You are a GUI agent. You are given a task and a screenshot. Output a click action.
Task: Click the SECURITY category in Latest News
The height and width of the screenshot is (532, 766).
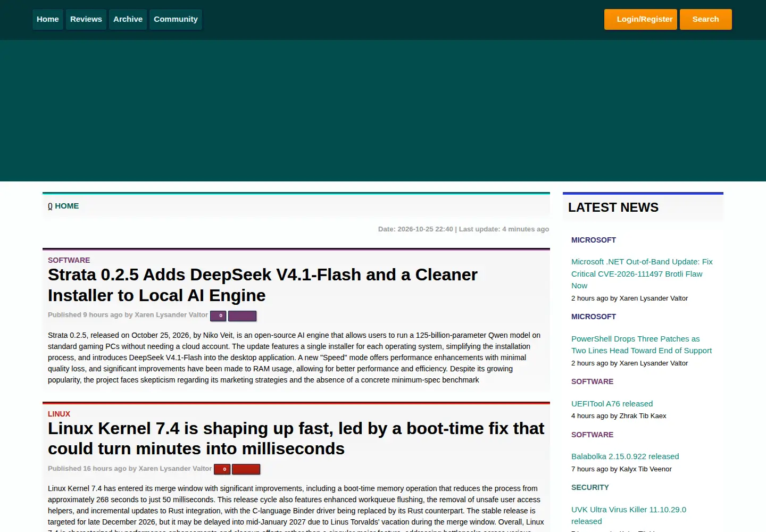pyautogui.click(x=590, y=487)
